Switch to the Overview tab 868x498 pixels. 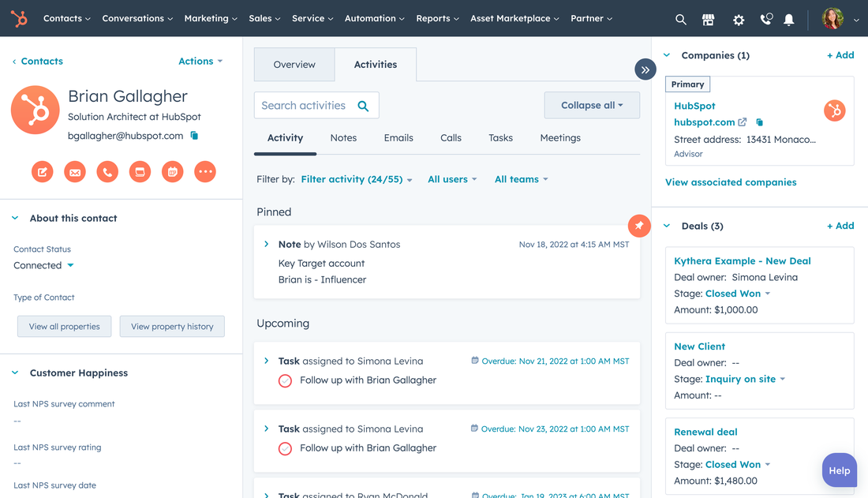[x=294, y=64]
